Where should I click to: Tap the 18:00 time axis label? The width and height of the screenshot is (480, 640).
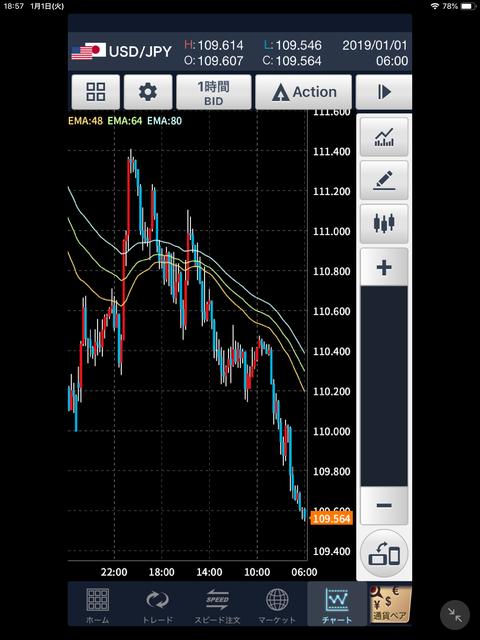pos(162,572)
